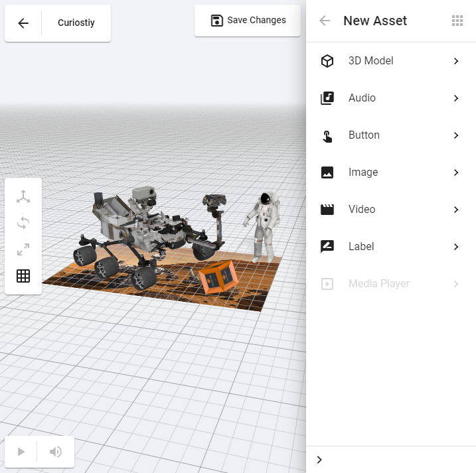Select the translate (move axes) tool
Image resolution: width=476 pixels, height=473 pixels.
[23, 197]
